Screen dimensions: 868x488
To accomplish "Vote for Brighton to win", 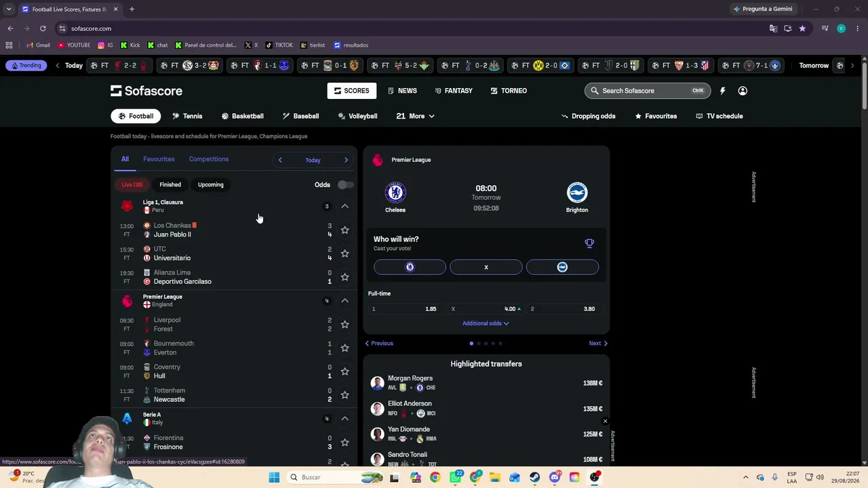I will pos(562,267).
